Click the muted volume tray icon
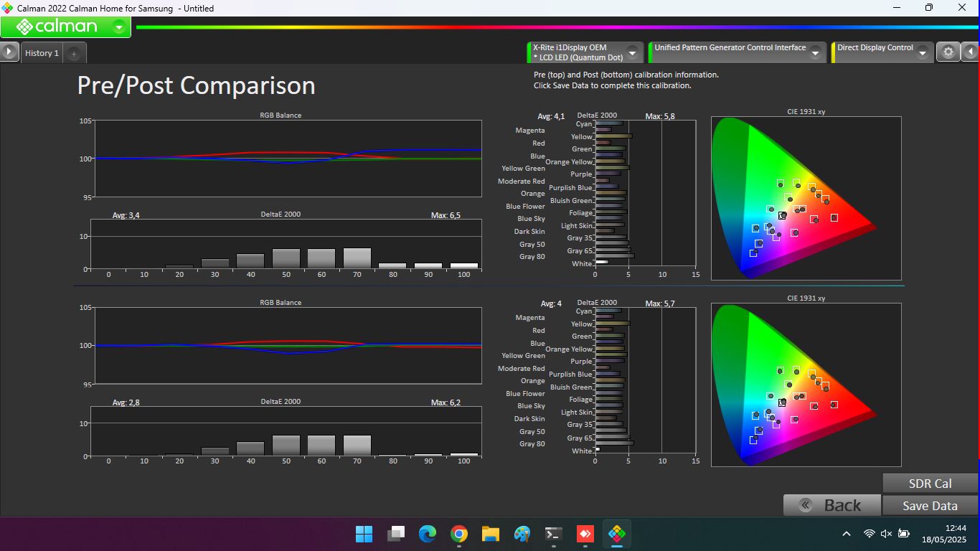The image size is (980, 551). (x=887, y=534)
